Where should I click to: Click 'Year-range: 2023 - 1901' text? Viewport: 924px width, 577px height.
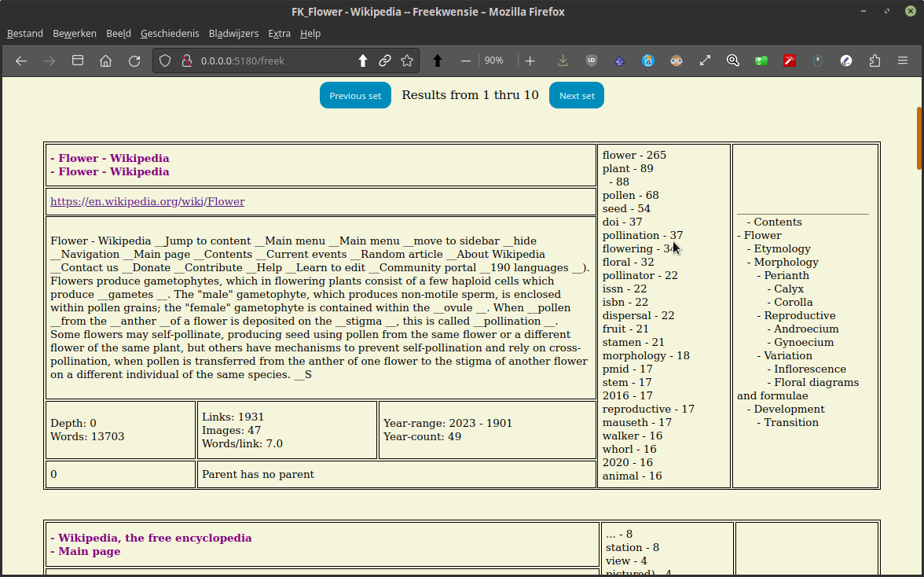(448, 423)
